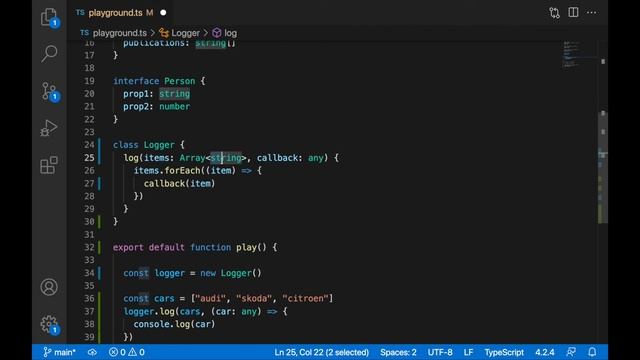Open notifications bell
This screenshot has width=640, height=360.
pyautogui.click(x=592, y=352)
